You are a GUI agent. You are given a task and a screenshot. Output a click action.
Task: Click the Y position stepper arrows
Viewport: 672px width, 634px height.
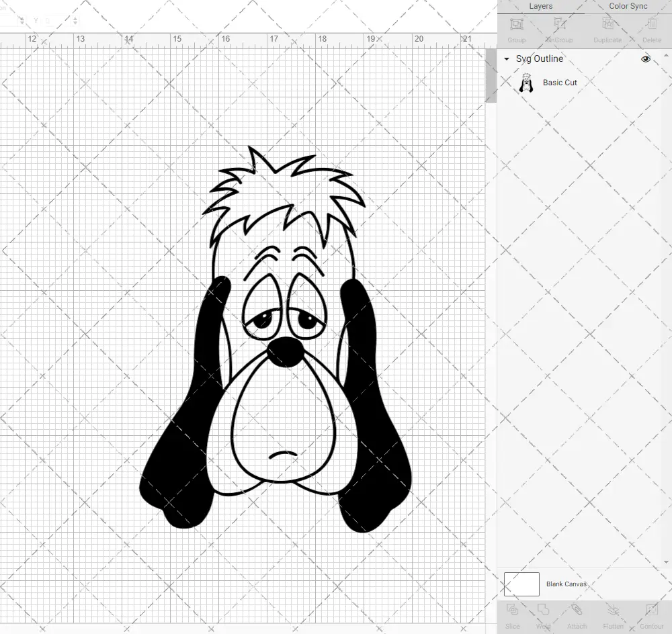(x=75, y=21)
